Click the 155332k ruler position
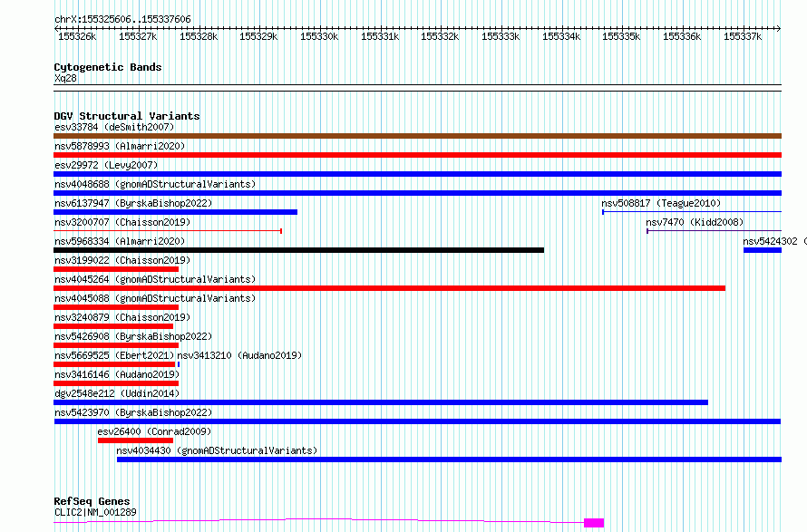The image size is (807, 532). point(440,36)
